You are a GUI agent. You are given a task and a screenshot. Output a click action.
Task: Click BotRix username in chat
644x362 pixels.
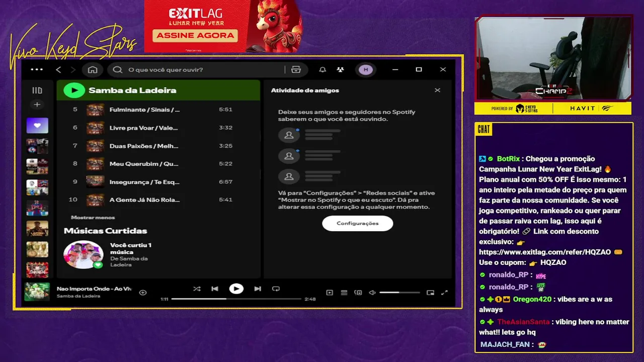(x=508, y=159)
